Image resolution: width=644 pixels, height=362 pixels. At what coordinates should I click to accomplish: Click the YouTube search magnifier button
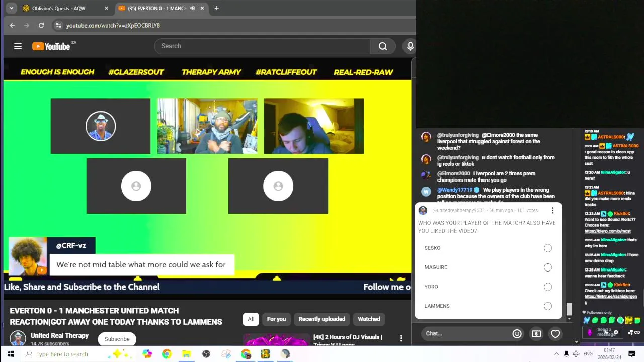click(x=383, y=46)
